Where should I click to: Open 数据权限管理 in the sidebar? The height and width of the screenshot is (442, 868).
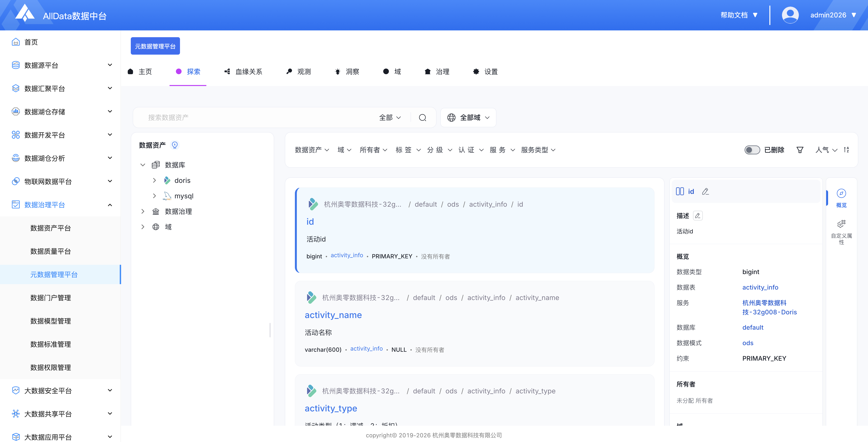point(51,368)
